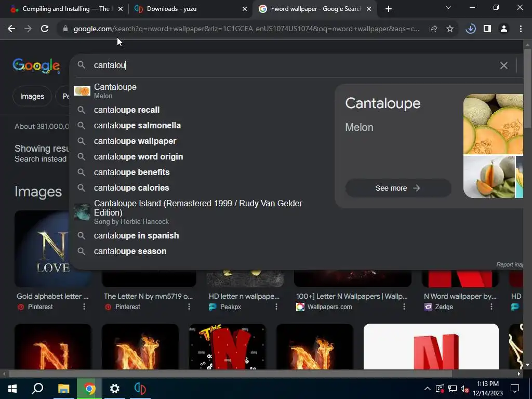Click the vertical page scrollbar
This screenshot has width=532, height=399.
tap(527, 89)
